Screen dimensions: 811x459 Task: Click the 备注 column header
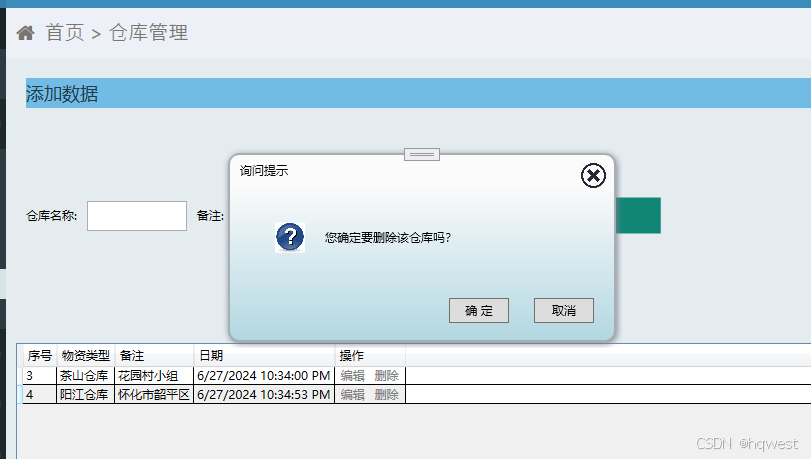(x=154, y=356)
